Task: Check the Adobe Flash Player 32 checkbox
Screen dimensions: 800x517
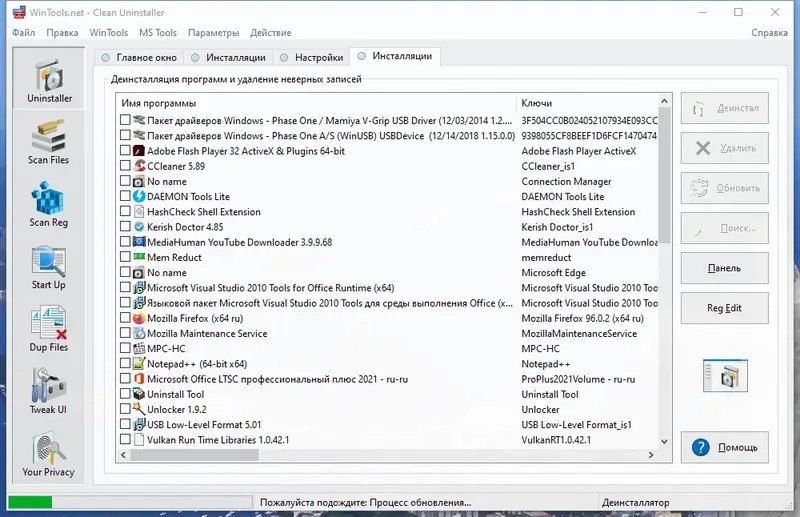Action: click(x=125, y=151)
